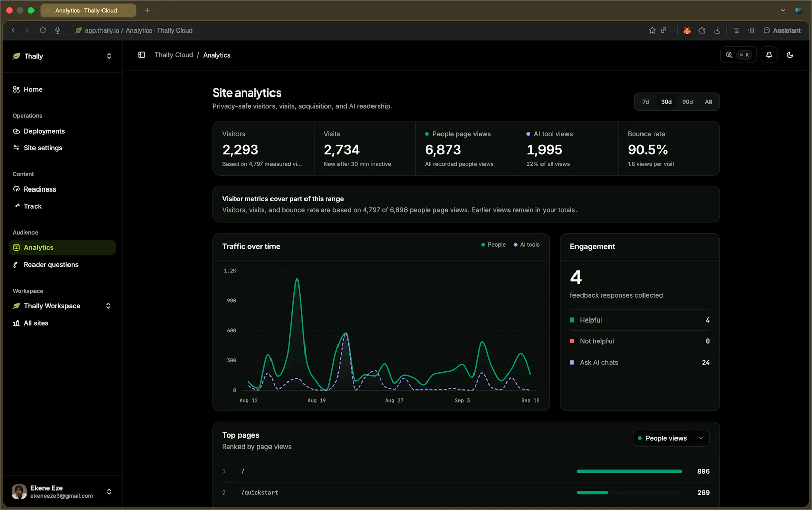
Task: Open Track in the sidebar
Action: coord(62,206)
